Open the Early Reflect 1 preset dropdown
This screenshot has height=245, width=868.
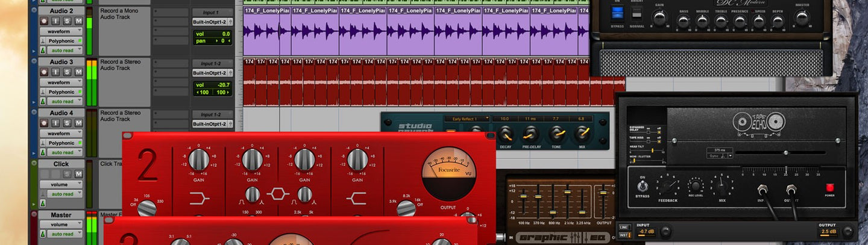click(467, 119)
